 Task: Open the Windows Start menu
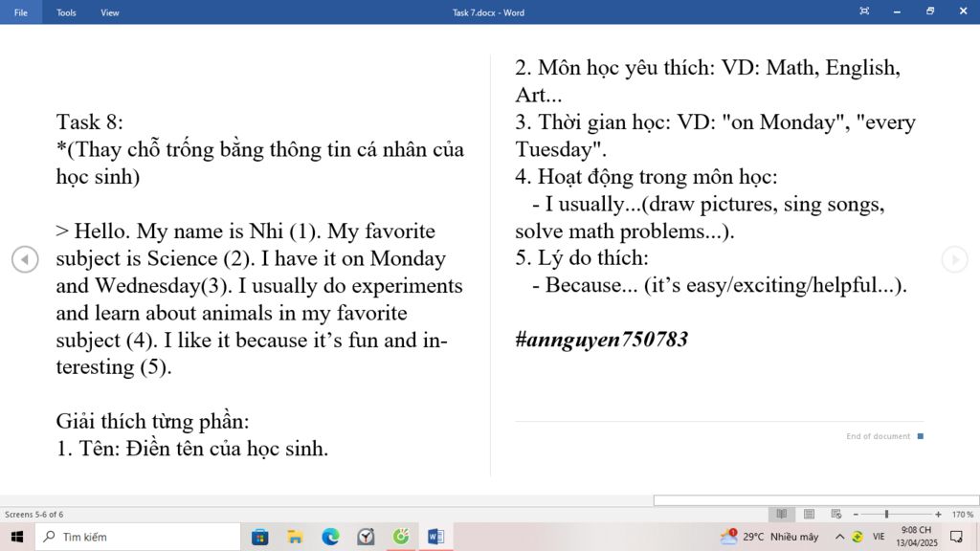pyautogui.click(x=17, y=537)
